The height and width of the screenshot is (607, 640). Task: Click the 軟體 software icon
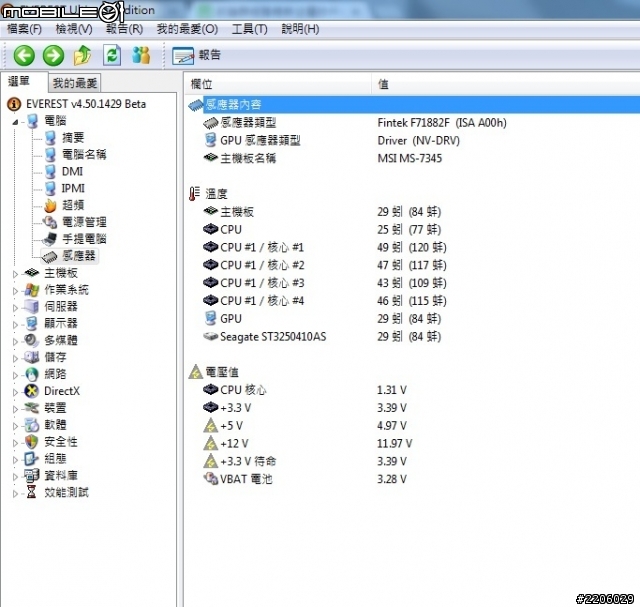tap(31, 425)
